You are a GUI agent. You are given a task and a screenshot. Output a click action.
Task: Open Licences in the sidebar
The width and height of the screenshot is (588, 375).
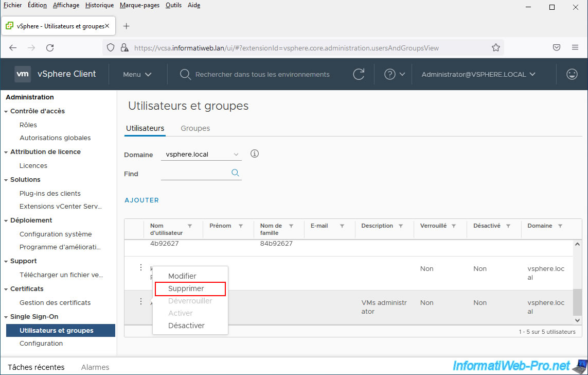coord(33,165)
